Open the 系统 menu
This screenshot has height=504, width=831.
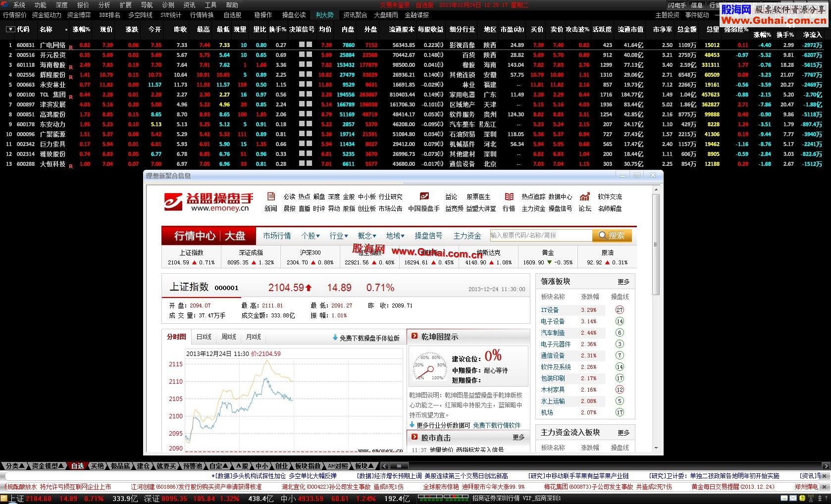tap(19, 5)
